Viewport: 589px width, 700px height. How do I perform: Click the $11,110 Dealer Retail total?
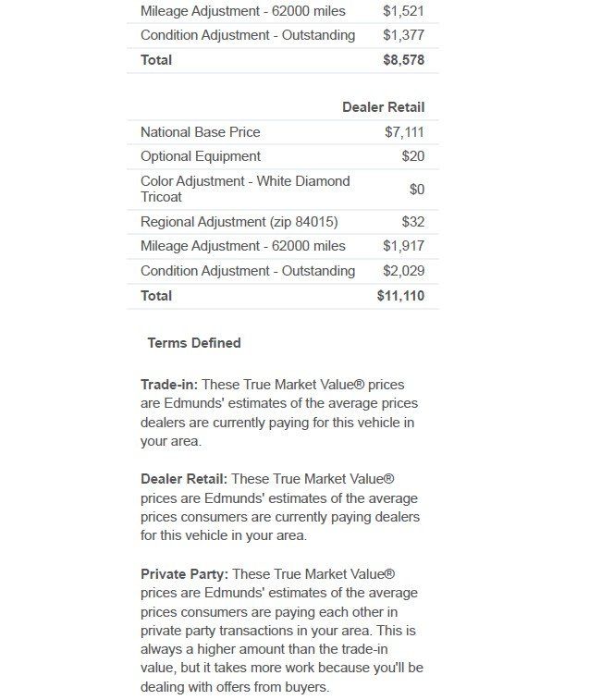click(x=400, y=296)
